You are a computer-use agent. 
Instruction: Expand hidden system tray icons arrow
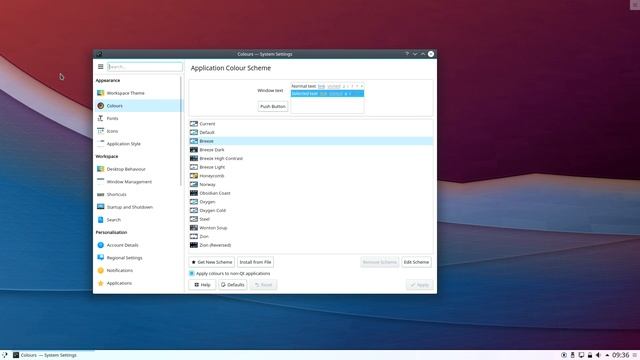(x=607, y=355)
